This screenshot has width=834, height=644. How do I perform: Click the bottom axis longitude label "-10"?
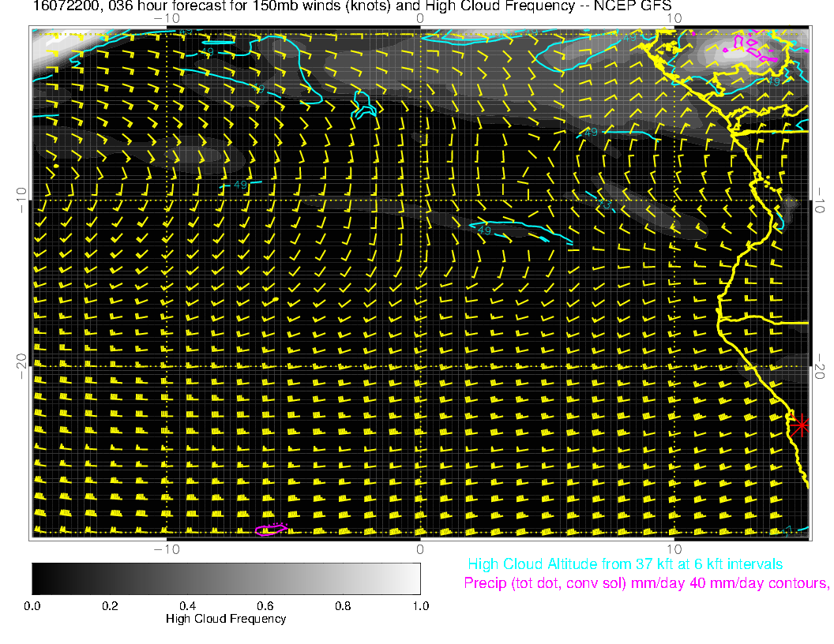167,549
